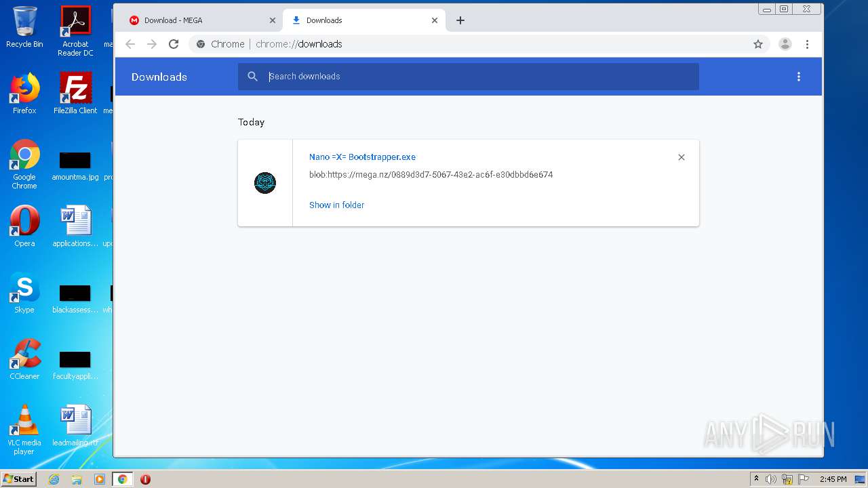Click the site info icon beside Chrome

[201, 44]
